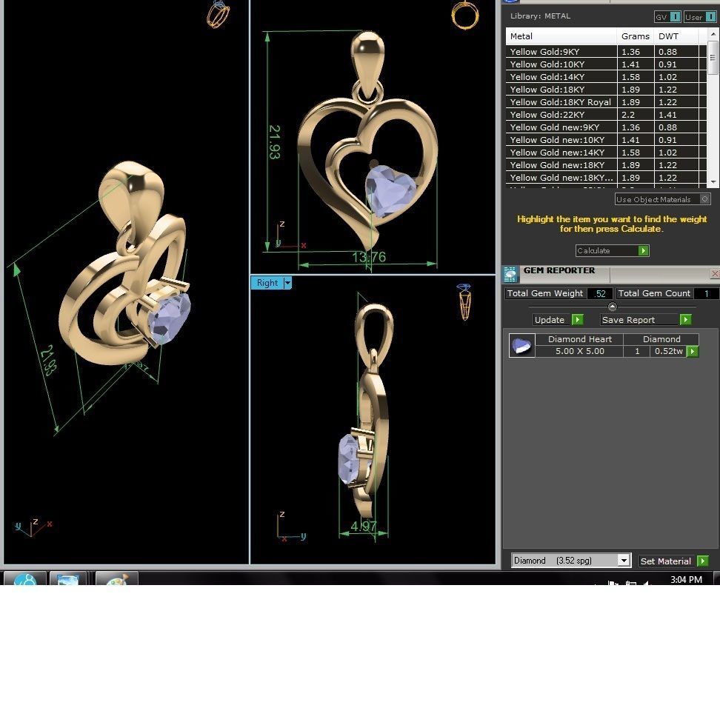Screen dimensions: 720x728
Task: Click the Save Report button
Action: pyautogui.click(x=646, y=320)
